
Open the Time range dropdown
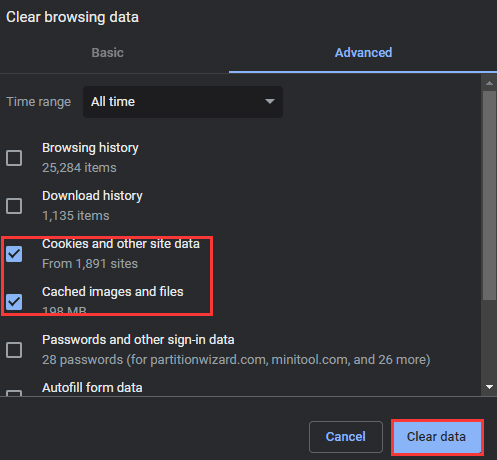pos(183,102)
